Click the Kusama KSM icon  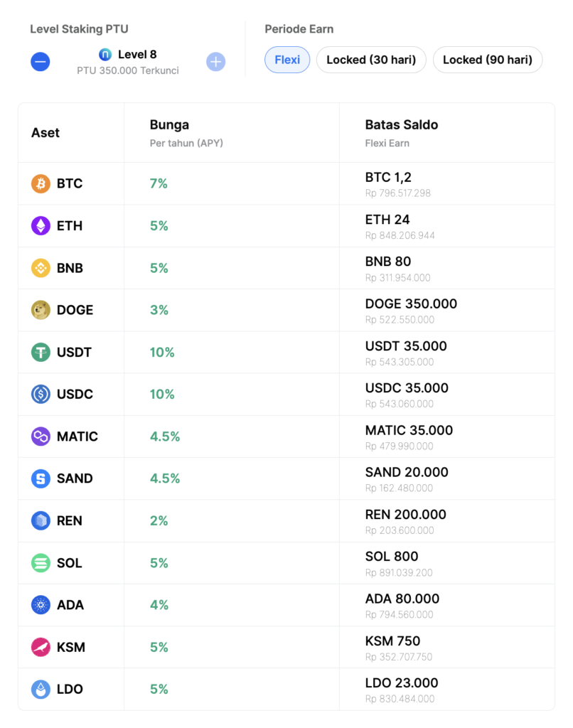(41, 647)
